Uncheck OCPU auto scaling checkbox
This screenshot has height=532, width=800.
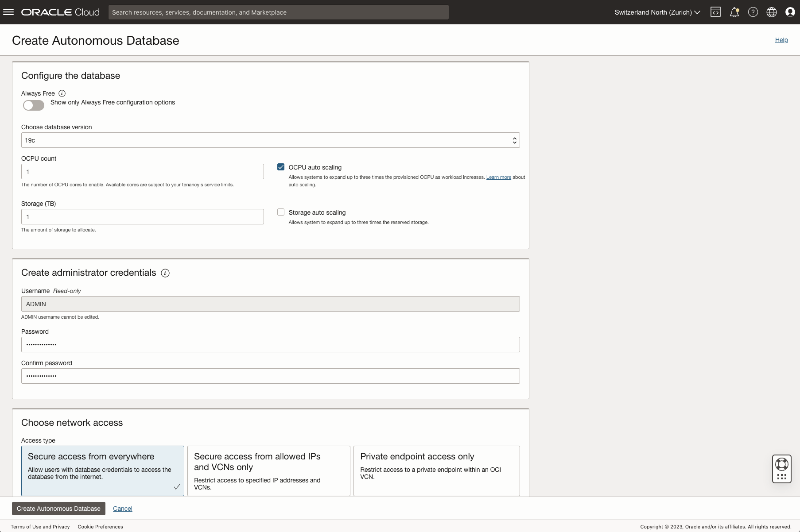(281, 167)
